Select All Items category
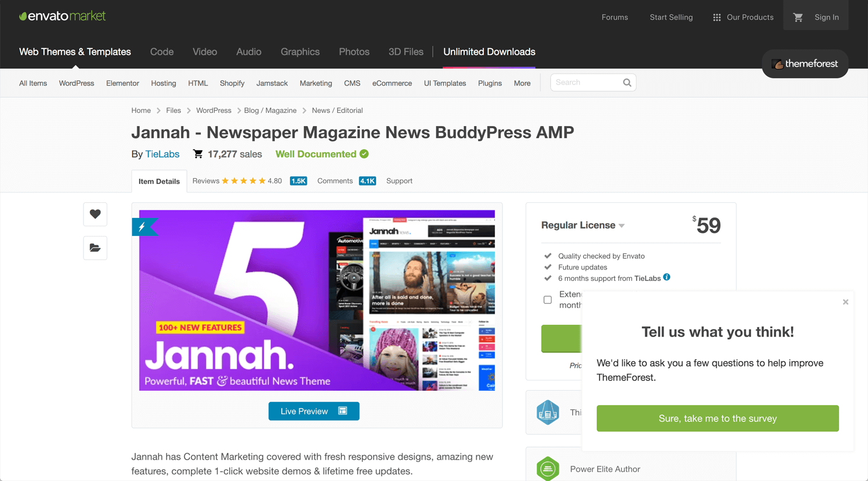Screen dimensions: 868x481 [x=33, y=83]
